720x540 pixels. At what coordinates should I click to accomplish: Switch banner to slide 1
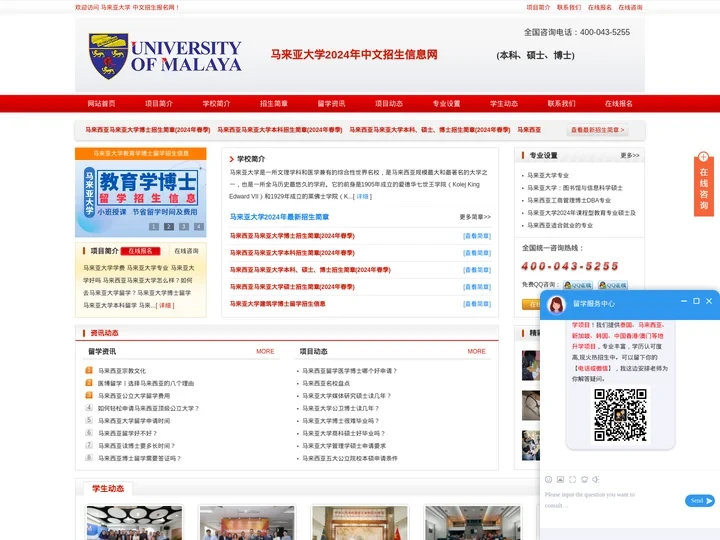point(154,226)
